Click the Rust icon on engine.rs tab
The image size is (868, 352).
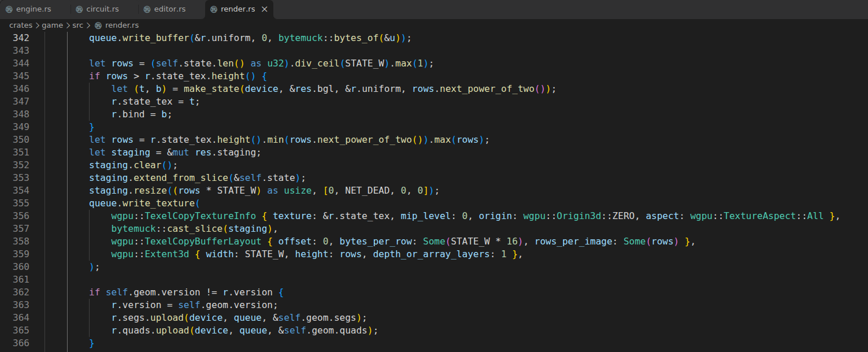(9, 9)
